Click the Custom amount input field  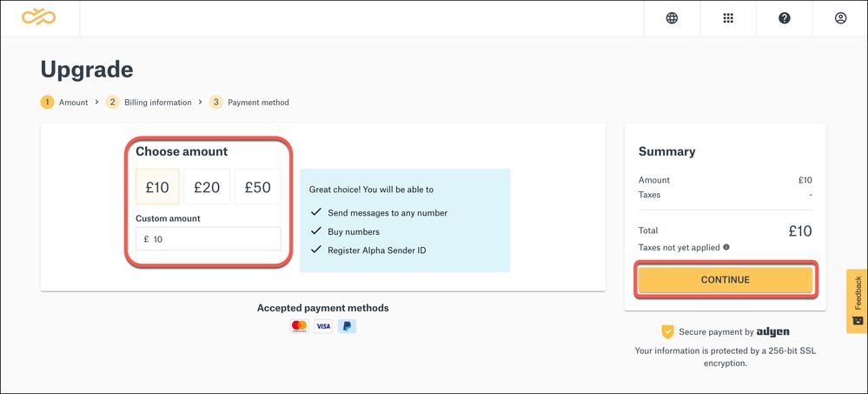tap(209, 239)
